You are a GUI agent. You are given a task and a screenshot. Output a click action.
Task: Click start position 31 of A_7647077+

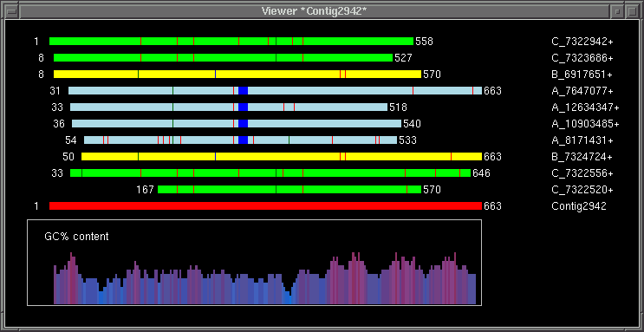tap(55, 91)
